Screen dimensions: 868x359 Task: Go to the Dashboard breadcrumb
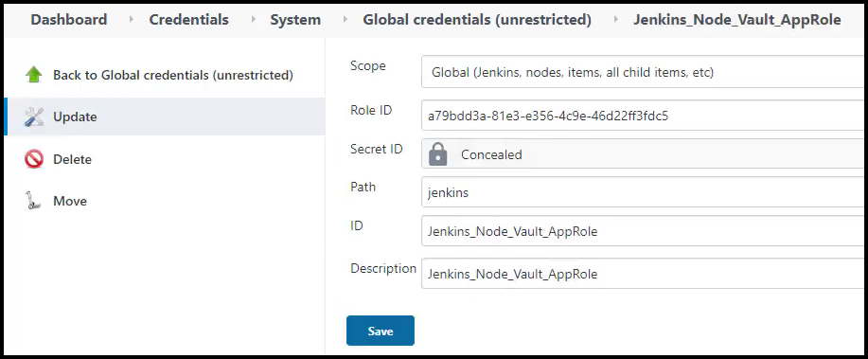(69, 20)
